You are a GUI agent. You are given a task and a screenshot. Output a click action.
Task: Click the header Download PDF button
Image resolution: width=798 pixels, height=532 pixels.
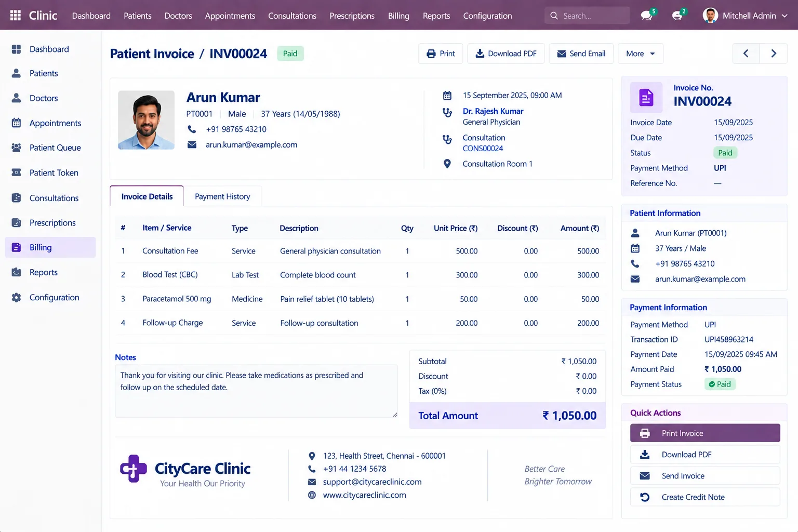(x=506, y=54)
